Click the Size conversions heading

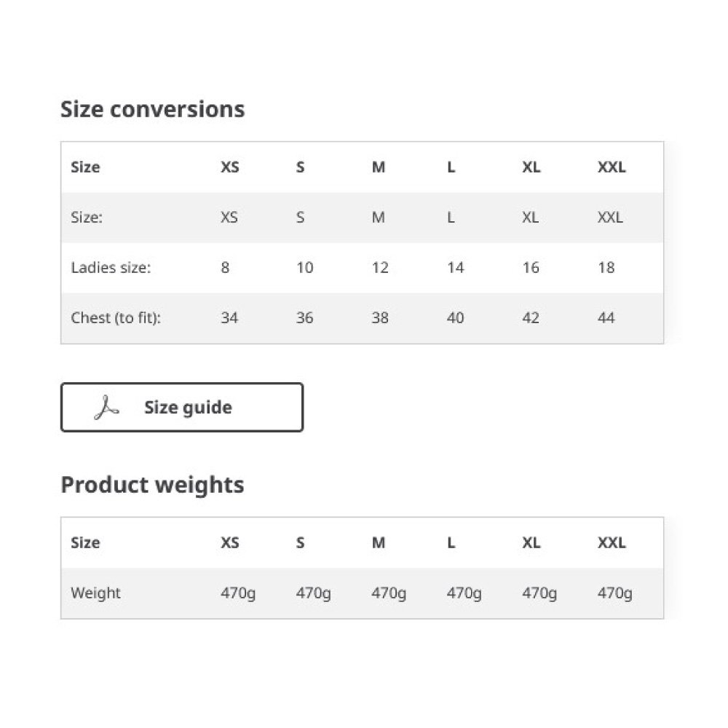(153, 110)
